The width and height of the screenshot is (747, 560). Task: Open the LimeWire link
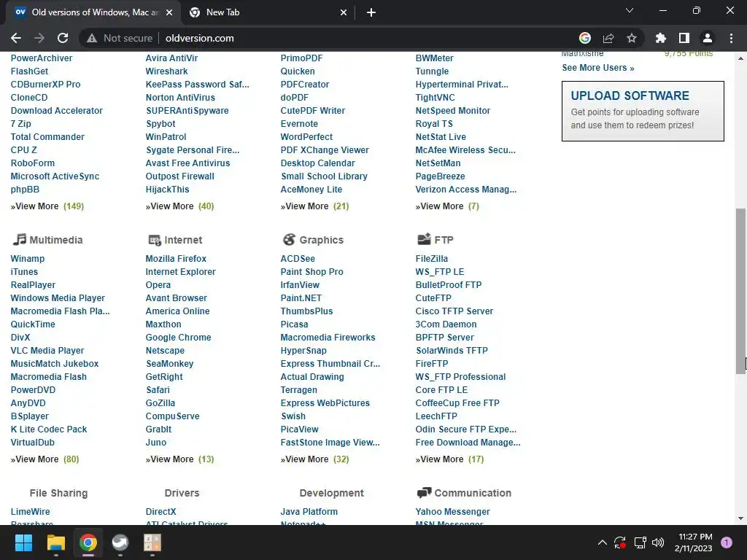click(x=30, y=511)
